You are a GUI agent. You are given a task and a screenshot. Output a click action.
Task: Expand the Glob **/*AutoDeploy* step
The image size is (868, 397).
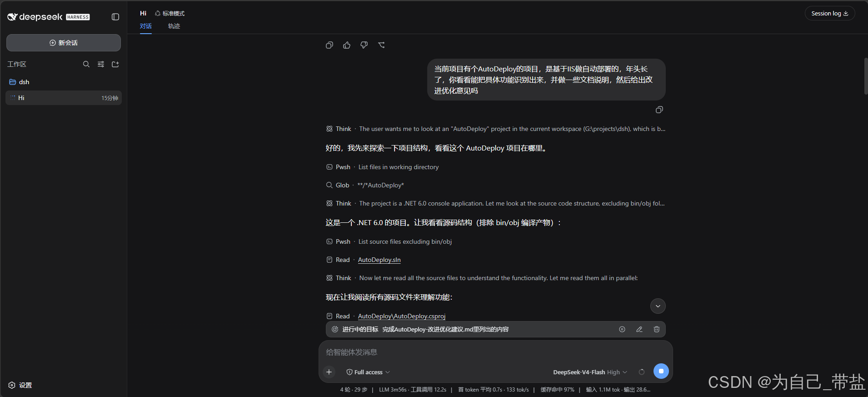(x=365, y=185)
